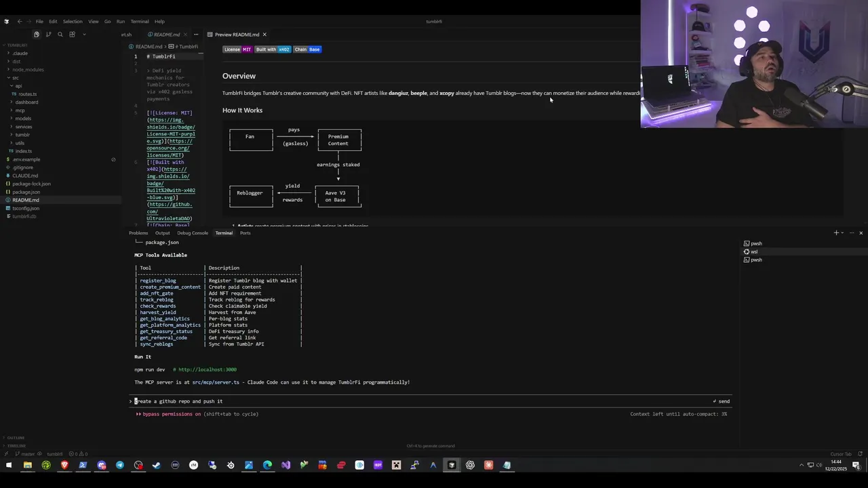Expand the more views chevron in sidebar header
The image size is (868, 488).
click(x=84, y=35)
